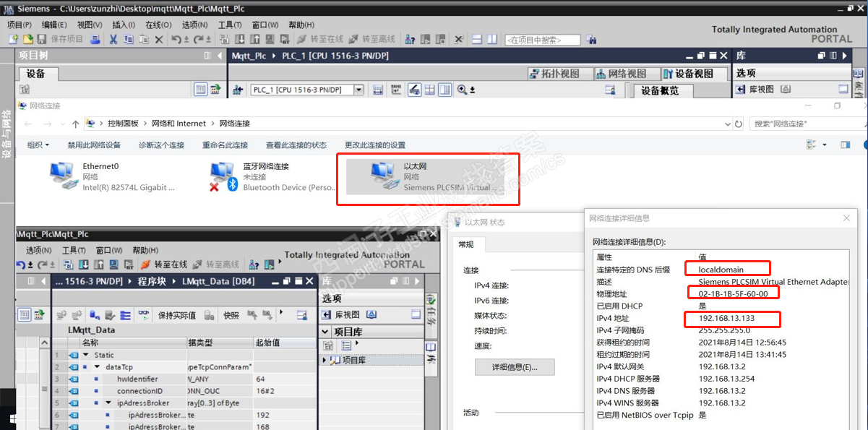Create a new project from the top toolbar
The width and height of the screenshot is (868, 430).
pos(14,39)
